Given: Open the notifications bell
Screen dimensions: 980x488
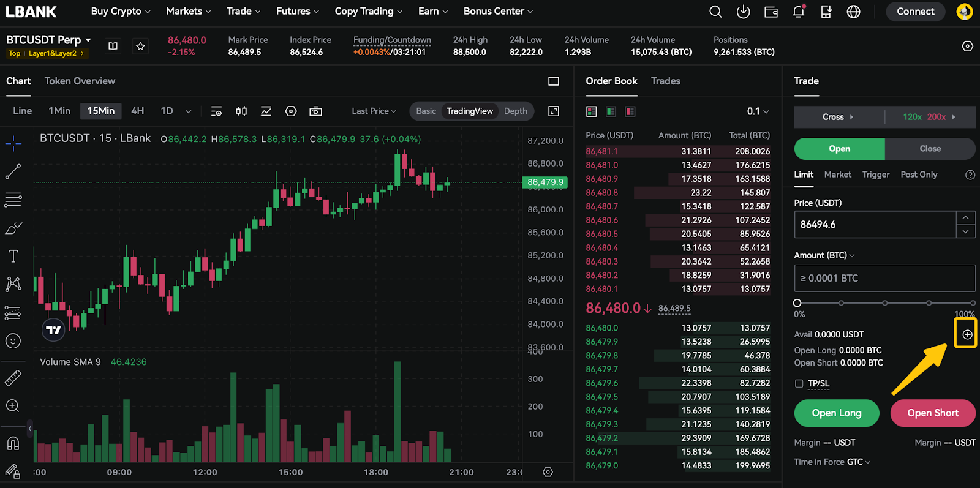Looking at the screenshot, I should 798,12.
